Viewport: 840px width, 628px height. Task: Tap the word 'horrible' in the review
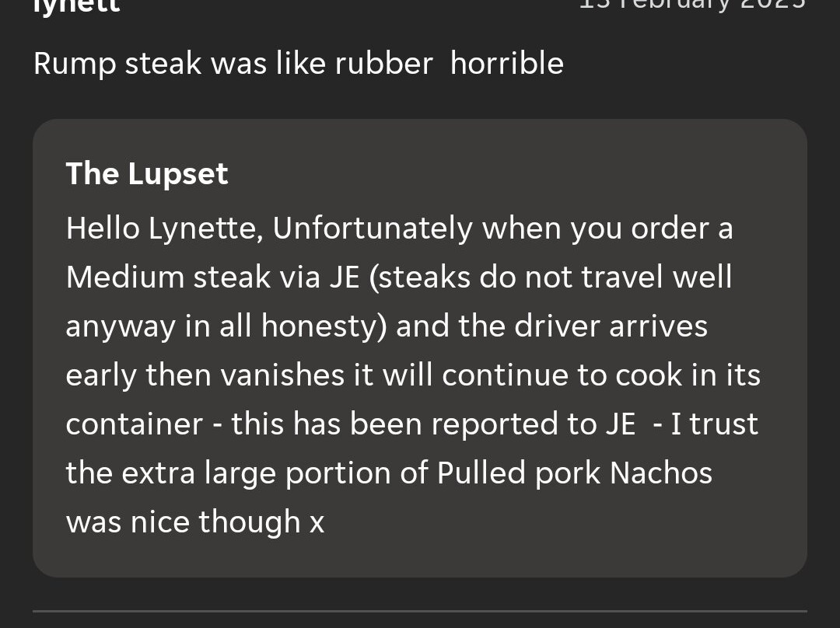pos(507,63)
